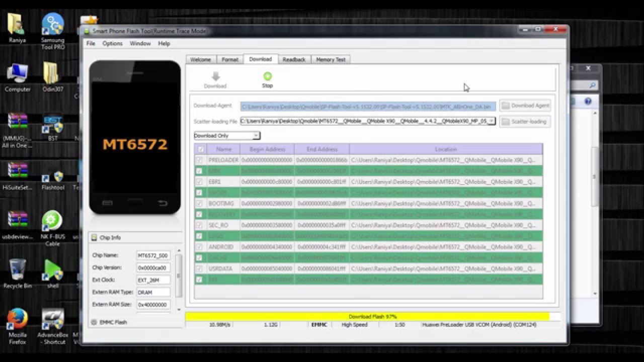The height and width of the screenshot is (362, 644).
Task: Click the Chip Info panel icon
Action: click(x=94, y=237)
